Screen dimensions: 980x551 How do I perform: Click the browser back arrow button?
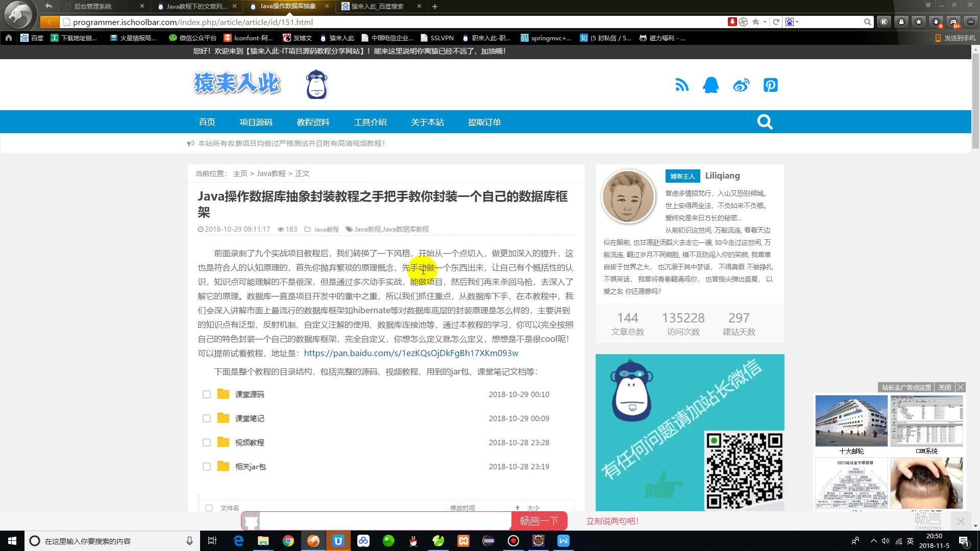pos(50,21)
